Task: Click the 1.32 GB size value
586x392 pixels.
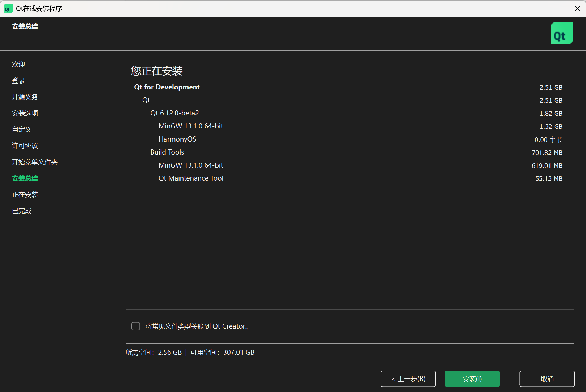Action: click(551, 127)
